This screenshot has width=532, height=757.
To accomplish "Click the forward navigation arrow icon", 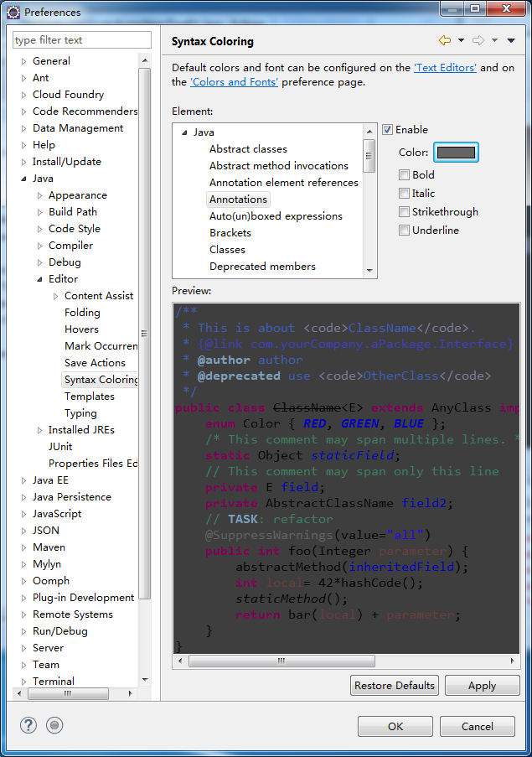I will [x=478, y=40].
